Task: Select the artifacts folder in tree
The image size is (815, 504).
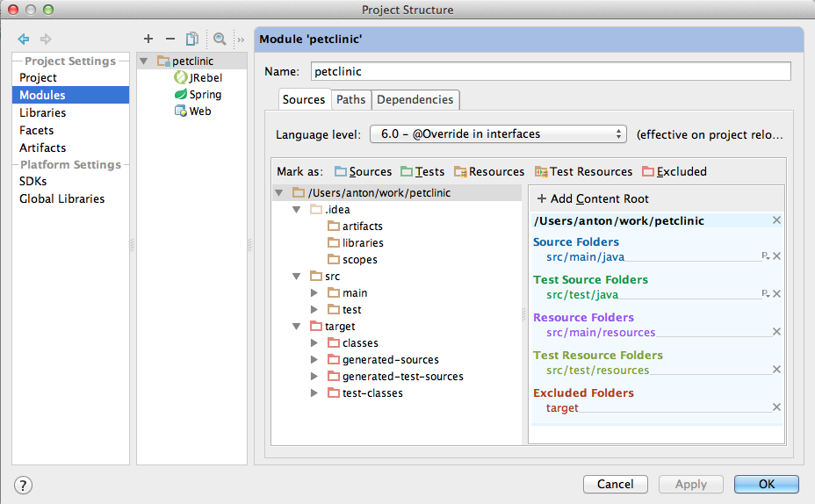Action: coord(356,226)
